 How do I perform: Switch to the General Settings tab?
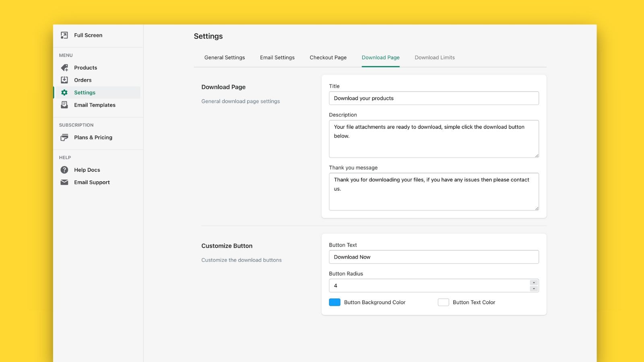[x=225, y=58]
